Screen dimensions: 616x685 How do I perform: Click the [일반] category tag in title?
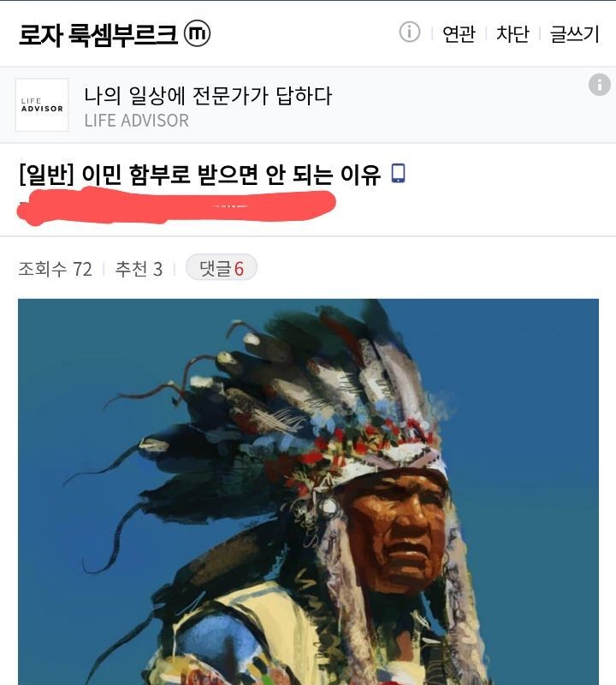click(46, 175)
